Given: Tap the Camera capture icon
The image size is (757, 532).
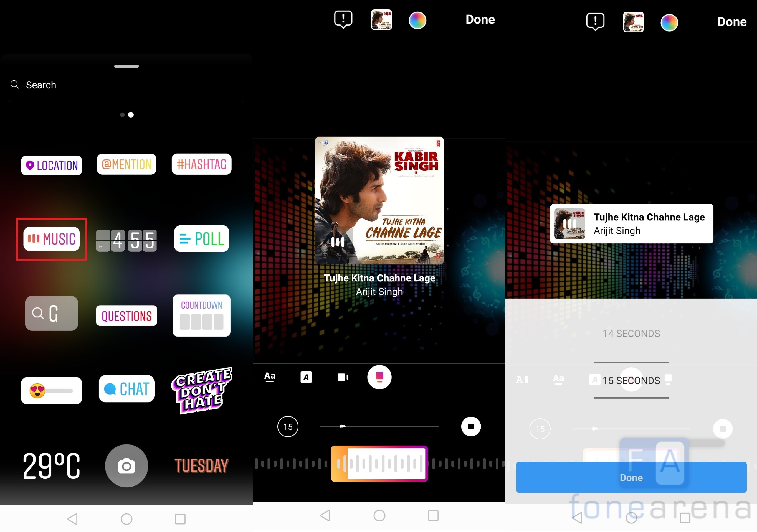Looking at the screenshot, I should click(x=127, y=465).
